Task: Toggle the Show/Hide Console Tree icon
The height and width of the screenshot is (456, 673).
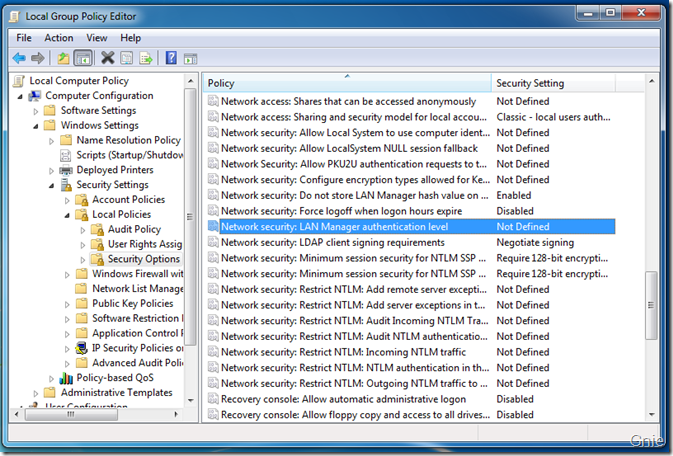Action: [83, 58]
